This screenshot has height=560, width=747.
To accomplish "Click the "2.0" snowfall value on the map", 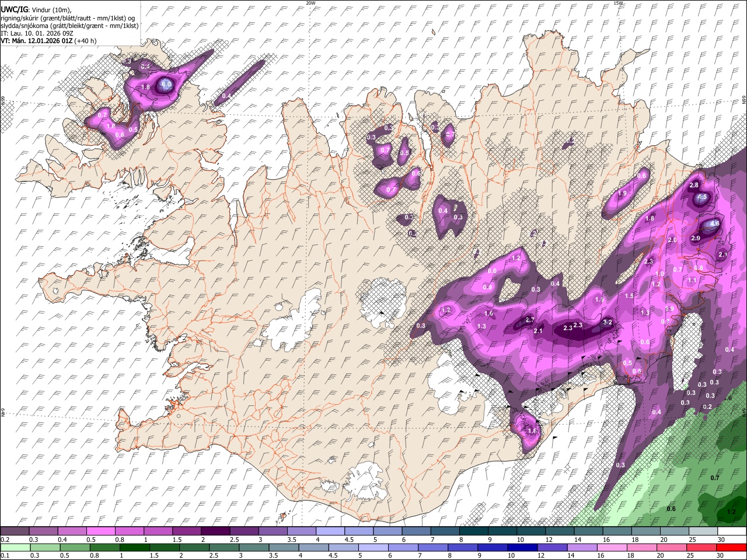I will pos(672,240).
